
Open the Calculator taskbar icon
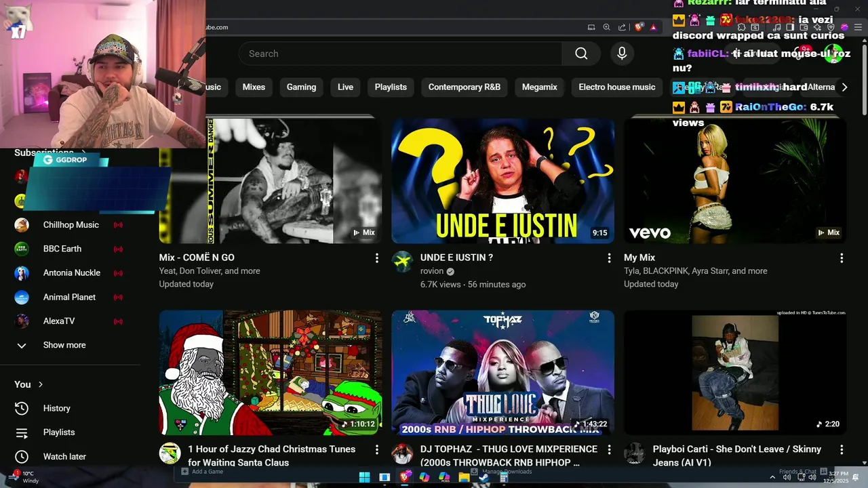(x=504, y=477)
